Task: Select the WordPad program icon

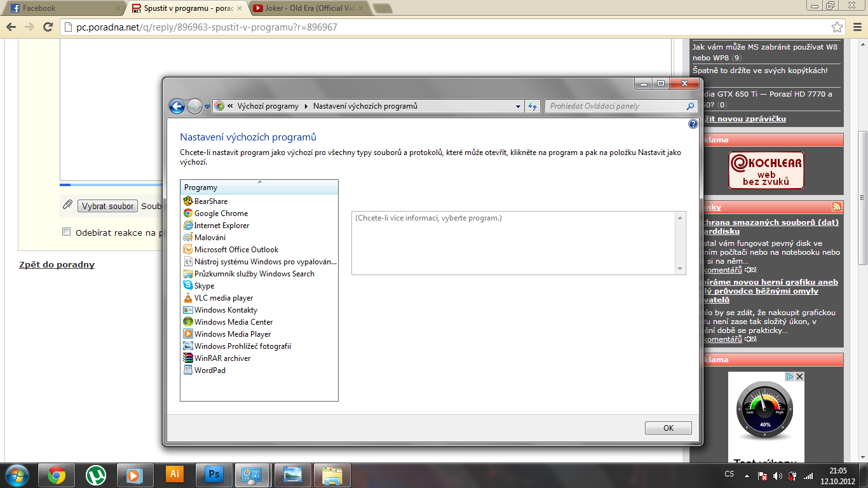Action: coord(188,370)
